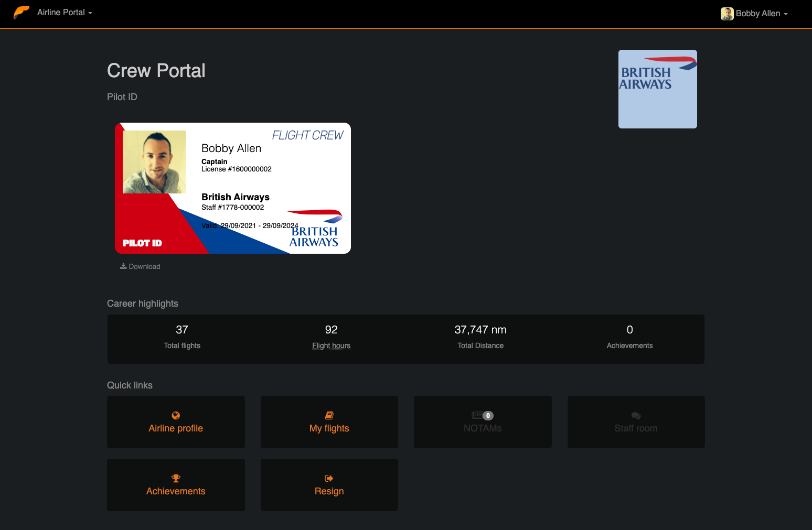This screenshot has height=530, width=812.
Task: Click the NOTAMs count badge
Action: coord(488,416)
